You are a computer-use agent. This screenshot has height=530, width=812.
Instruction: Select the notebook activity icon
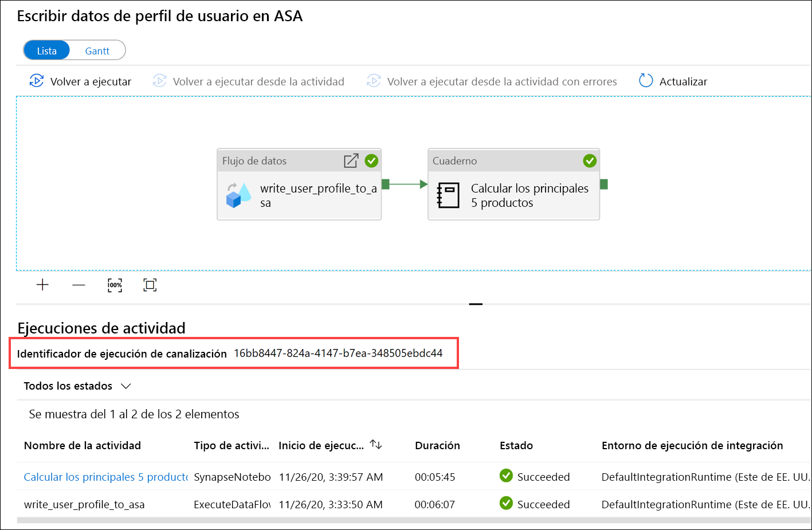448,195
